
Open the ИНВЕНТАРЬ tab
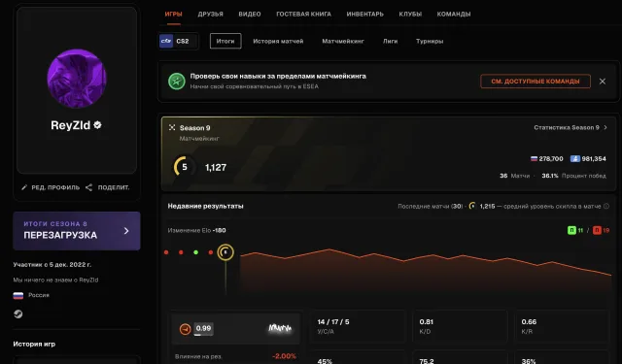[x=365, y=14]
